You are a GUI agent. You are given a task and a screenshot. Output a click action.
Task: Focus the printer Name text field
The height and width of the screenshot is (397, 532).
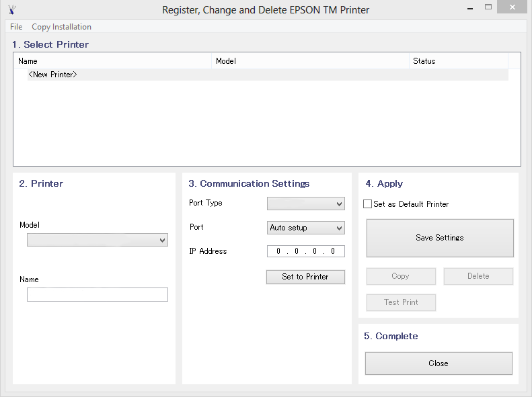[x=98, y=294]
